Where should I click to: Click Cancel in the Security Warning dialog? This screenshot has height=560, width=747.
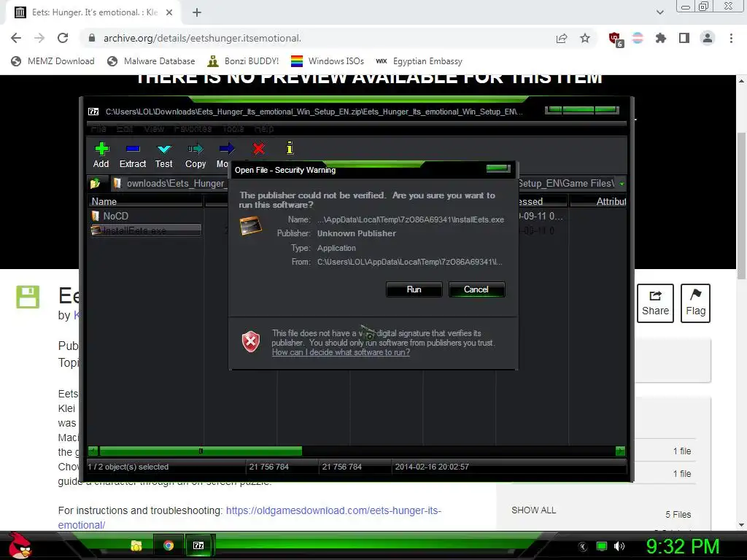tap(476, 289)
